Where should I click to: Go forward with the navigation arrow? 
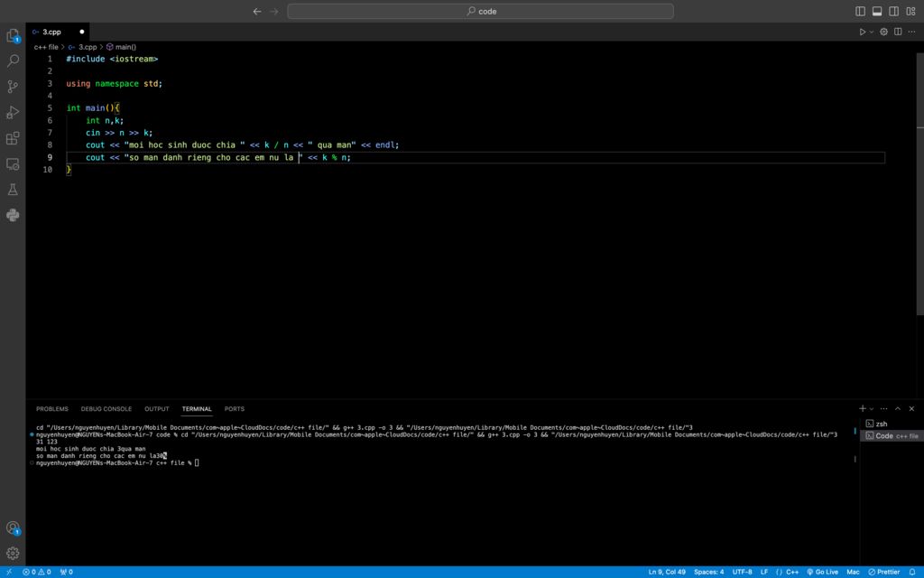click(274, 11)
